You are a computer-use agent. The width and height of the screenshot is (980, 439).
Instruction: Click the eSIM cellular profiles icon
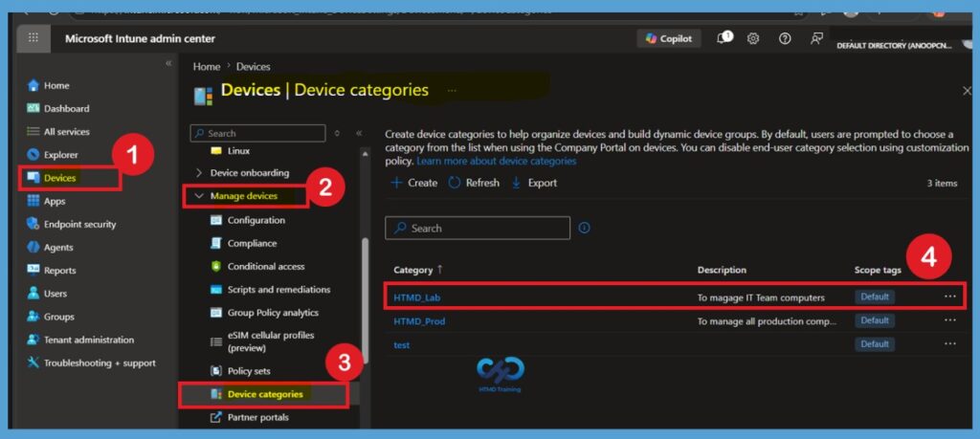tap(216, 341)
